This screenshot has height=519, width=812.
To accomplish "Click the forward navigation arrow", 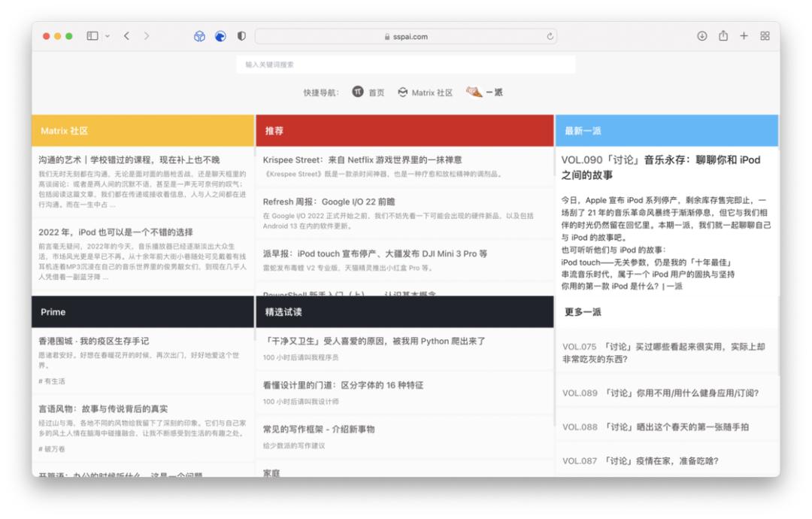I will [x=147, y=35].
